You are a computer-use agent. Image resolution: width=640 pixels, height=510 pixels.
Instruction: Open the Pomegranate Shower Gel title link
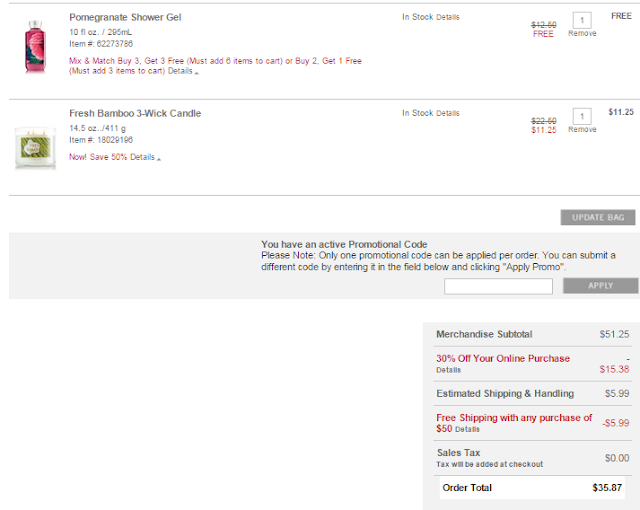click(125, 17)
